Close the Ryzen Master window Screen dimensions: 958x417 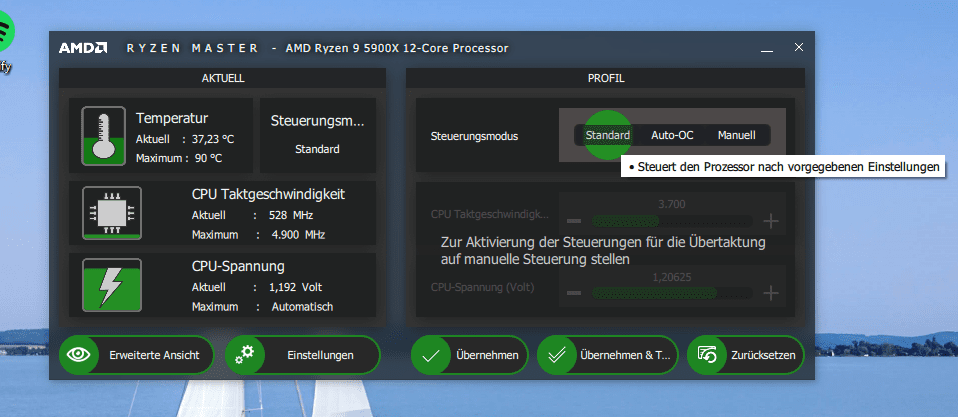pos(799,47)
